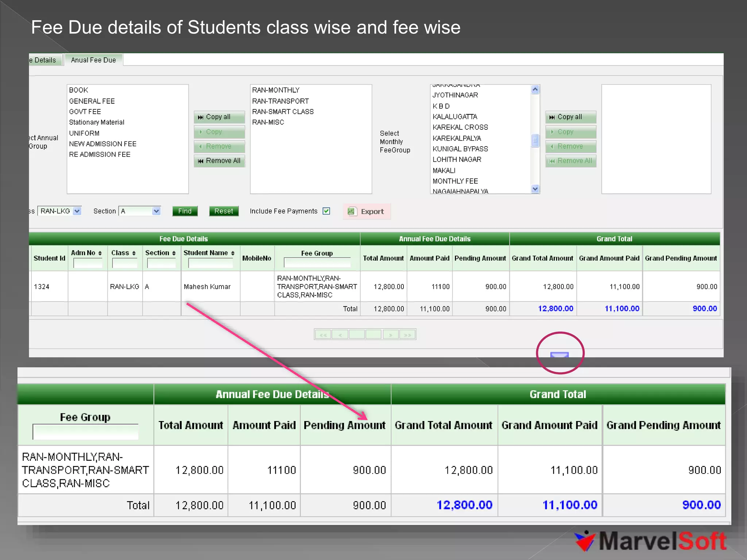The image size is (747, 560).
Task: Select RAN-SMART CLASS in selected list
Action: (x=283, y=112)
